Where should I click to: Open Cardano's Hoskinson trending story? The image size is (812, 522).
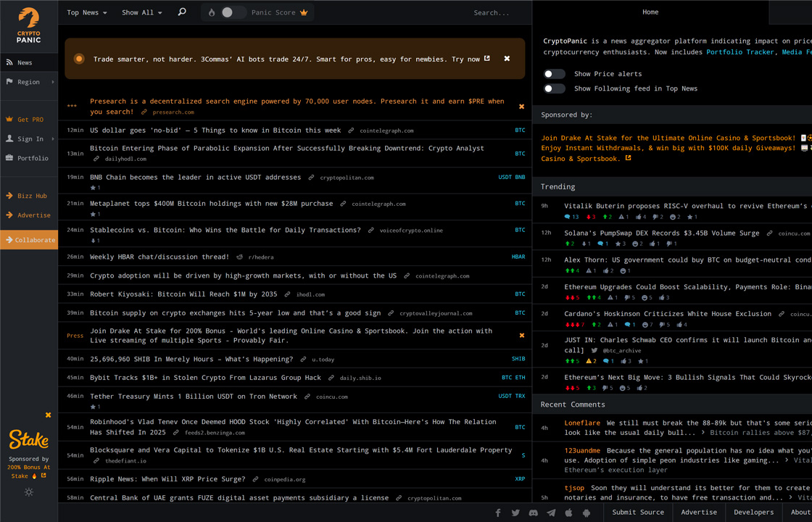(668, 313)
